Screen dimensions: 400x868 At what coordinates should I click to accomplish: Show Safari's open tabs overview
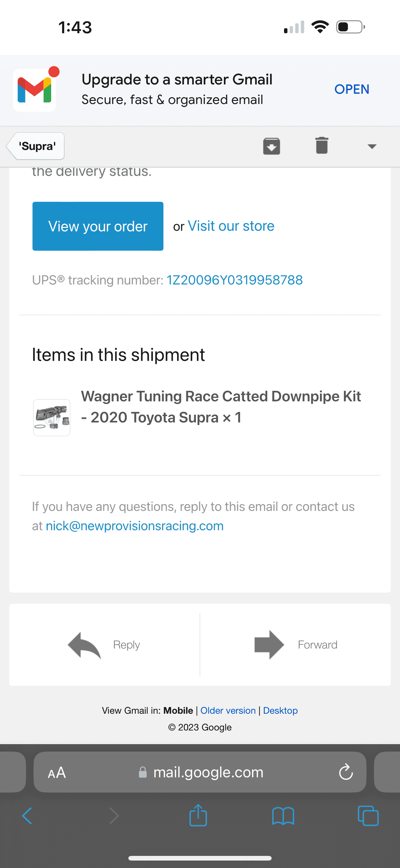(368, 816)
